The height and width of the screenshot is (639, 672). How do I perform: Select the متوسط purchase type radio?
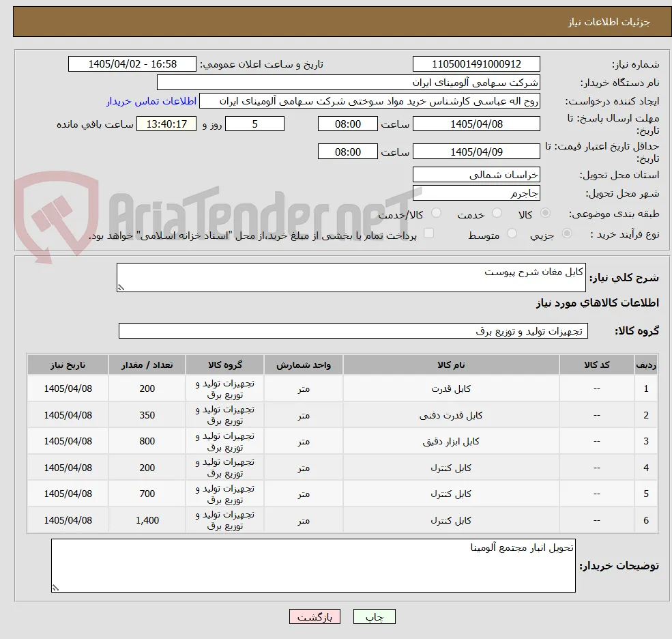tap(511, 233)
